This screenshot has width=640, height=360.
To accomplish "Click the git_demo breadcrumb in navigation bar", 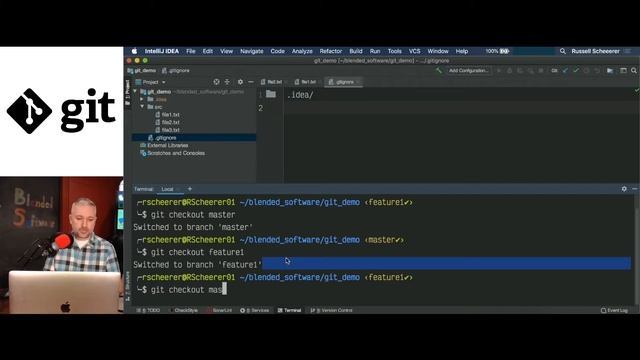I will 142,71.
